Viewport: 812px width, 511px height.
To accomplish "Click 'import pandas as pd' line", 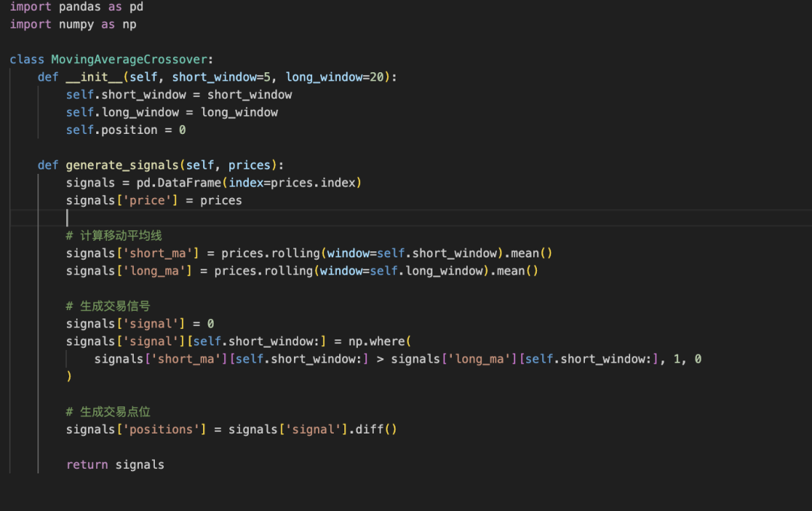I will click(x=77, y=7).
